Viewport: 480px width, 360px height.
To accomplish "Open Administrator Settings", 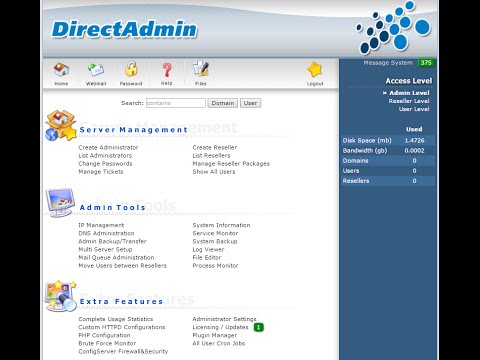I will click(x=224, y=319).
